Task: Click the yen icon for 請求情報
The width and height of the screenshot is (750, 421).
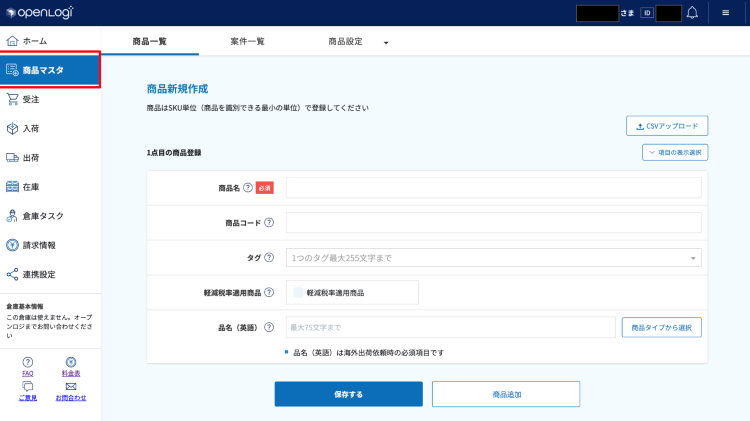Action: tap(12, 245)
